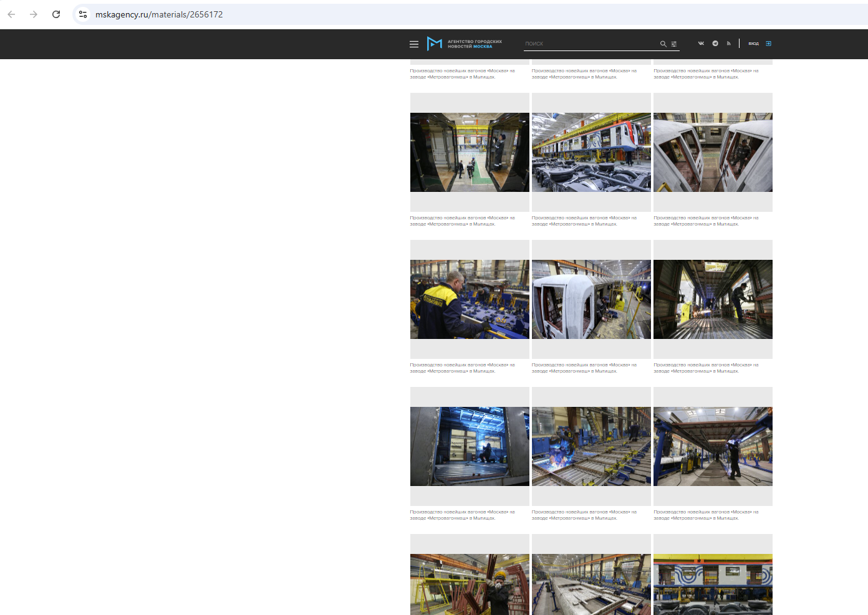Screen dimensions: 868x615
Task: Click the login arrow icon
Action: [x=768, y=44]
